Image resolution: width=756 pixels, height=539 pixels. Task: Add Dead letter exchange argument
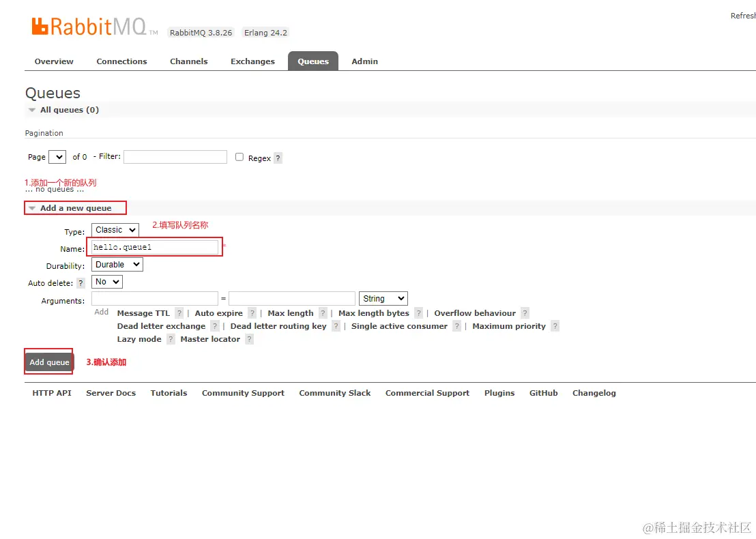(x=161, y=326)
